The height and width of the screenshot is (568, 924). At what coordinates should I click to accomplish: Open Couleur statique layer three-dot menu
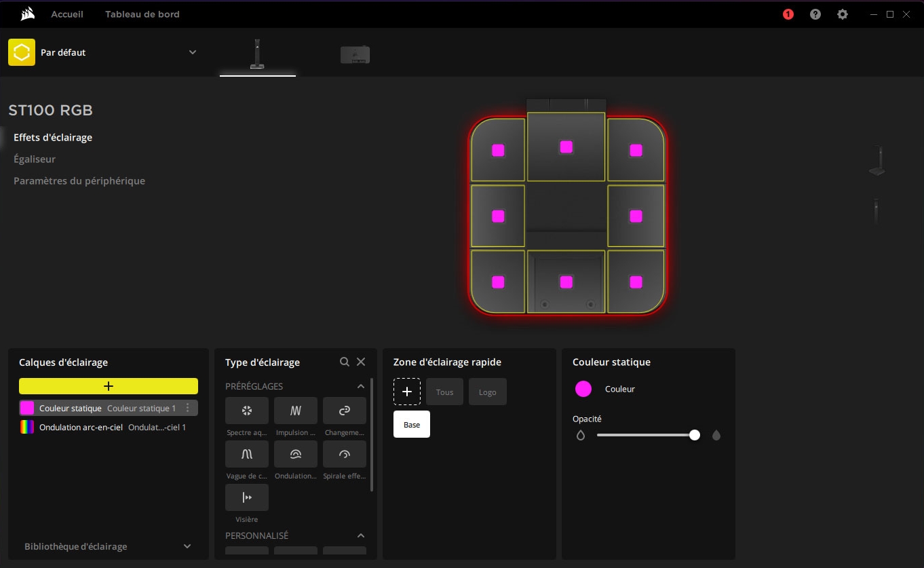point(188,408)
